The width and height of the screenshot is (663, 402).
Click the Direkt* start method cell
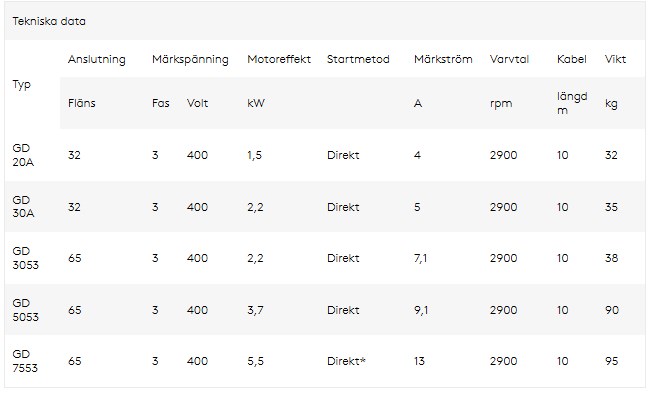point(346,361)
